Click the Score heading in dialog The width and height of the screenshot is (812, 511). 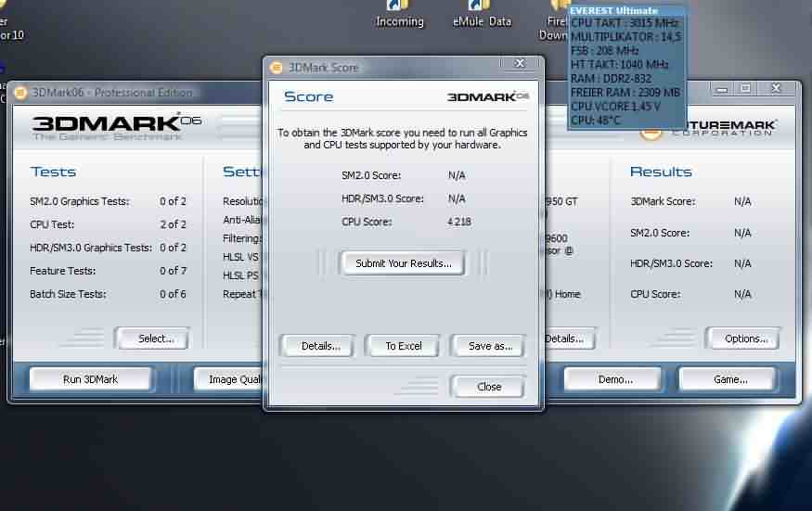pyautogui.click(x=309, y=96)
